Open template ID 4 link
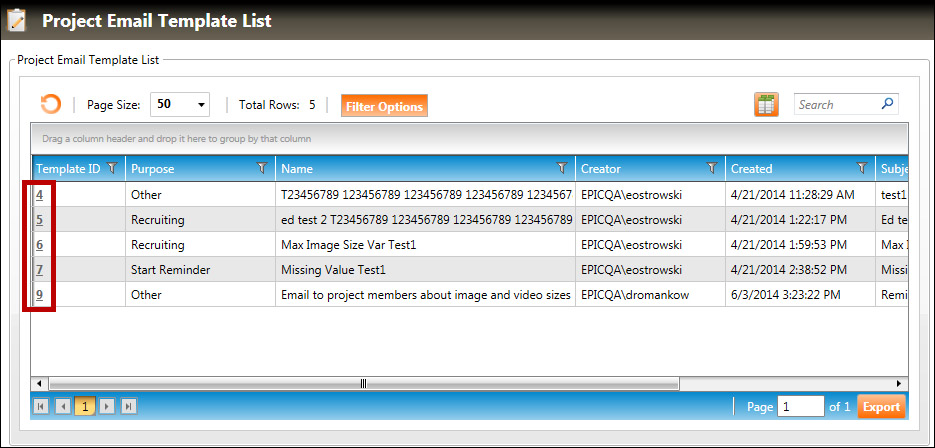This screenshot has height=448, width=935. coord(39,195)
